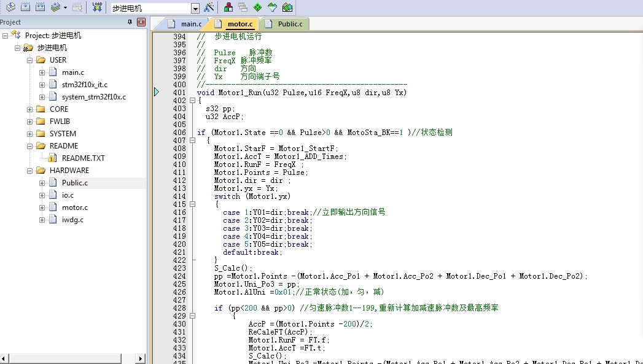This screenshot has width=643, height=364.
Task: Collapse the HARDWARE group
Action: tap(29, 171)
